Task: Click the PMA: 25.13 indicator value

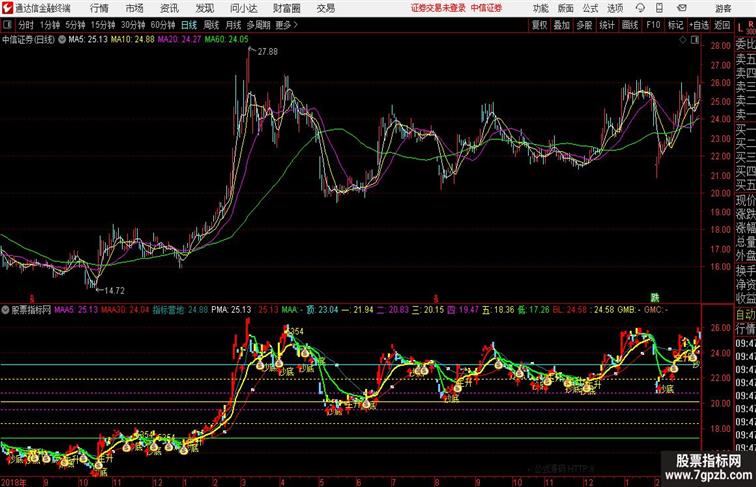Action: pos(231,310)
